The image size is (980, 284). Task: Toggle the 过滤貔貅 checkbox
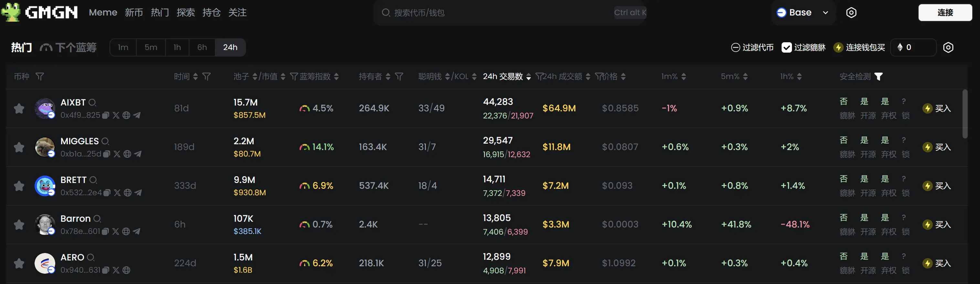click(786, 47)
